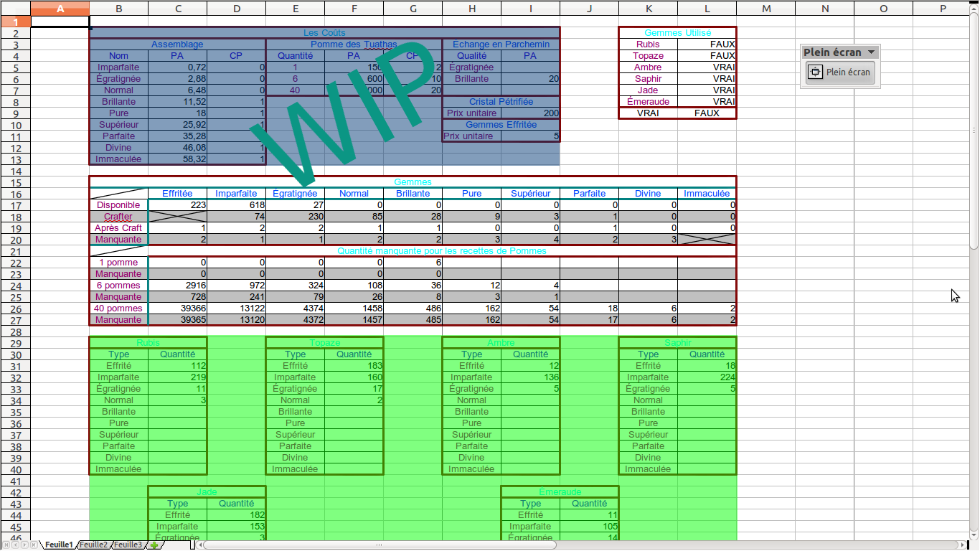980x551 pixels.
Task: Go to previous sheet using tab arrow
Action: click(x=16, y=545)
